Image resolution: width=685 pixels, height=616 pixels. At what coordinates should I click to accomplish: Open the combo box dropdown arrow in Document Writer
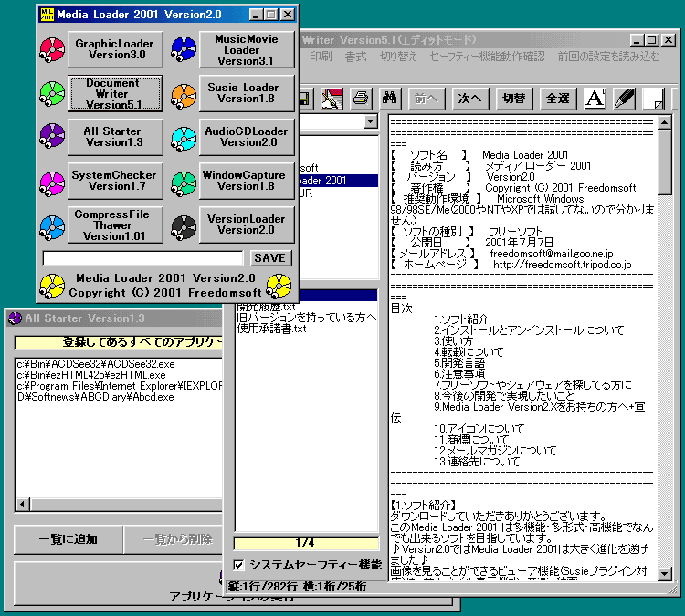[x=371, y=121]
